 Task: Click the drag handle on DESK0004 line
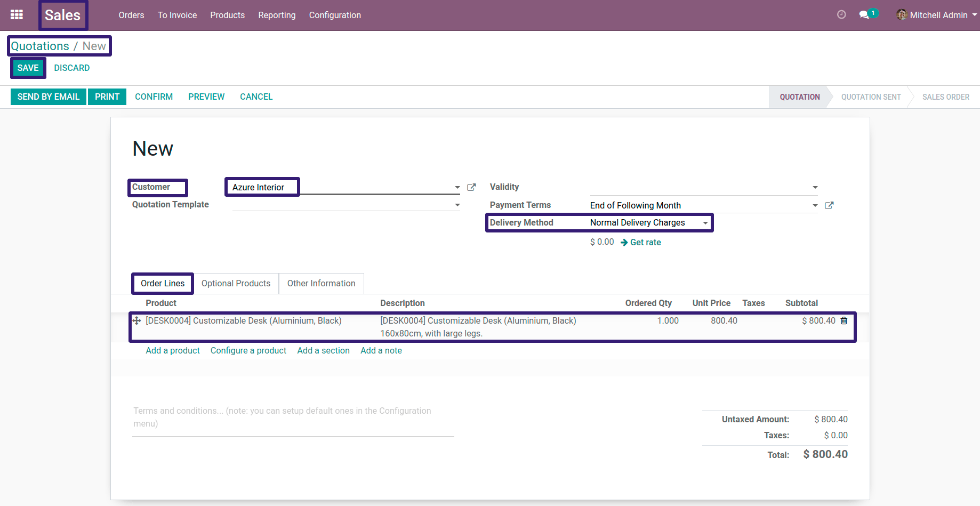(136, 320)
